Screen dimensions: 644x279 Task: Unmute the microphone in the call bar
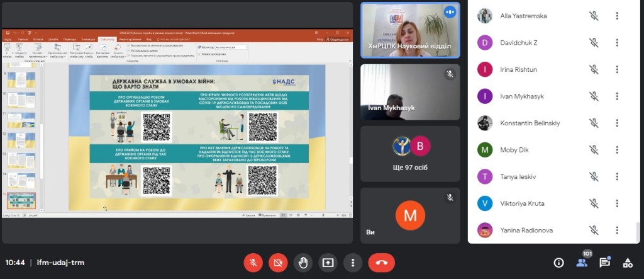[253, 263]
